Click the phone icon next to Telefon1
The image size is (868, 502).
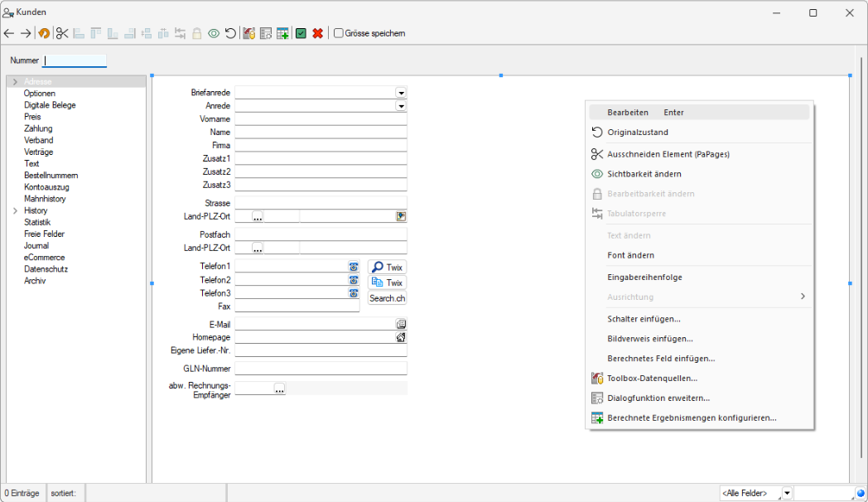click(354, 267)
